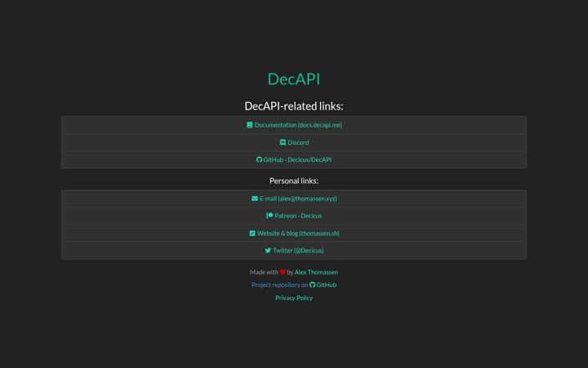
Task: Click the Discord chat icon
Action: tap(283, 142)
